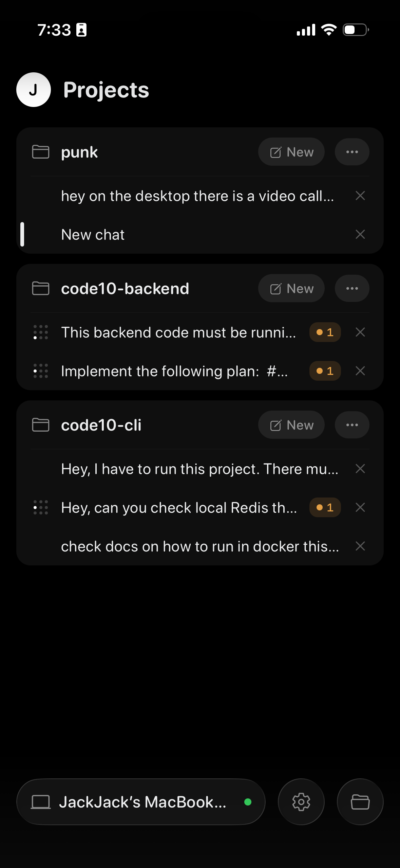Open the settings gear icon
Image resolution: width=400 pixels, height=868 pixels.
(301, 802)
